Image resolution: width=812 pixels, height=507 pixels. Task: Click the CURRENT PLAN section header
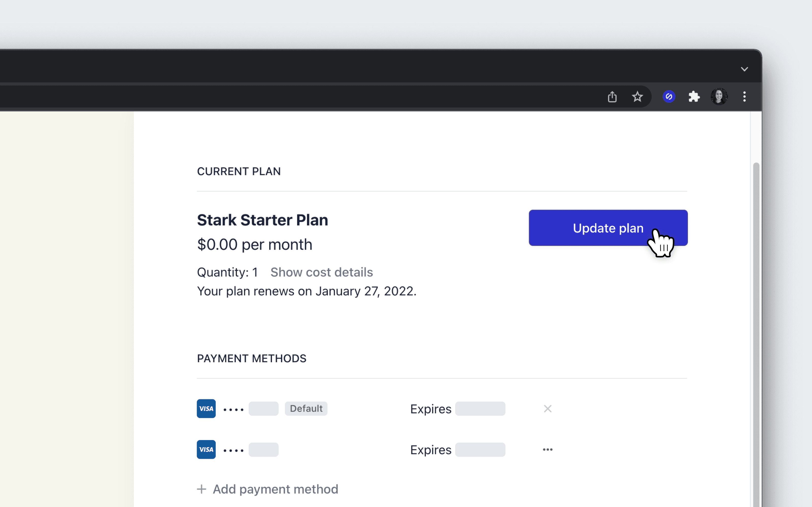(x=239, y=171)
